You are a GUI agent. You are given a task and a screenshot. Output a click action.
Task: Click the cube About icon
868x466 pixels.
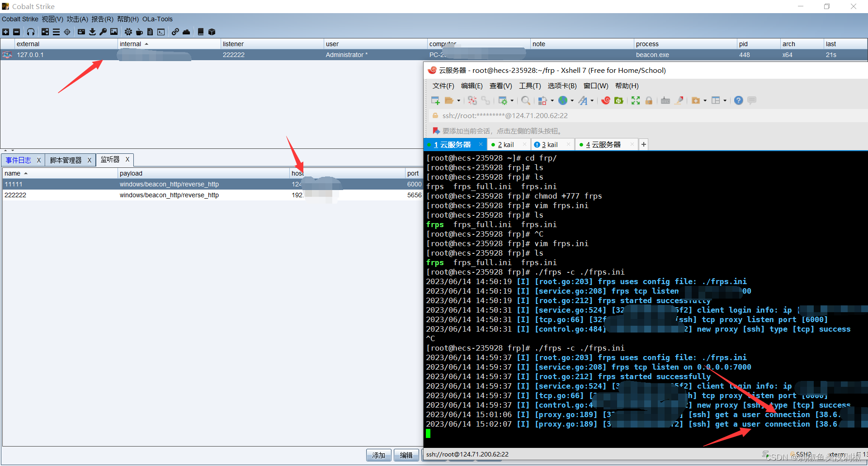tap(212, 32)
